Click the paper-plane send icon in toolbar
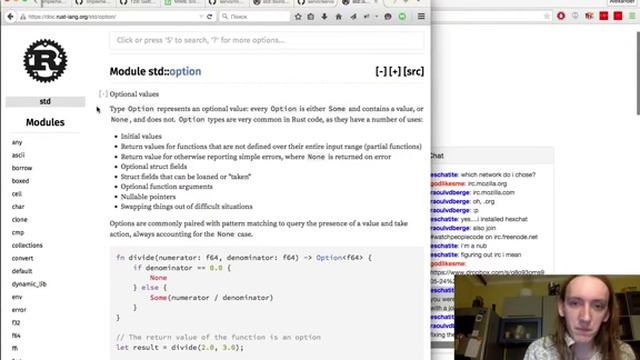 (x=353, y=17)
